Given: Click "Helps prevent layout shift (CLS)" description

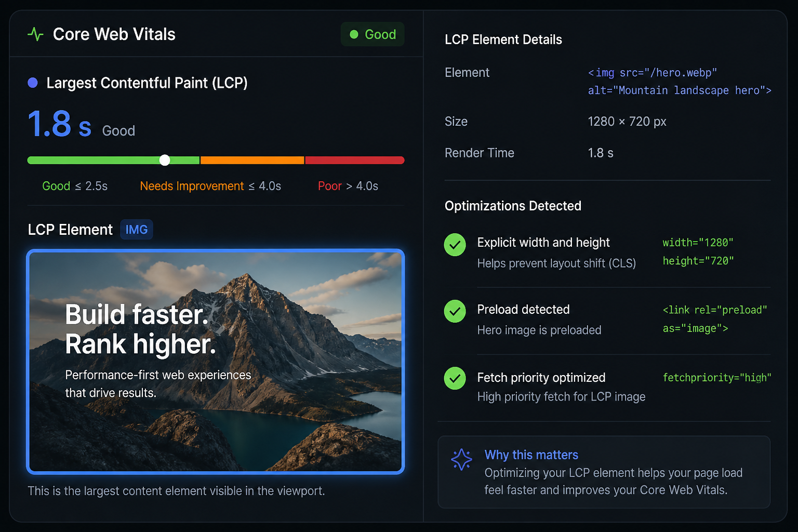Looking at the screenshot, I should 556,263.
